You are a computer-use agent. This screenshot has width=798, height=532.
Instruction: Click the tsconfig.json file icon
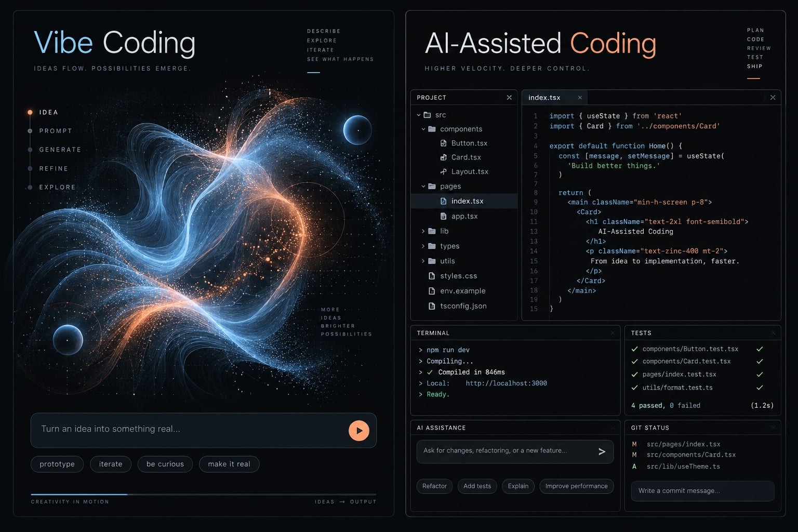tap(432, 306)
